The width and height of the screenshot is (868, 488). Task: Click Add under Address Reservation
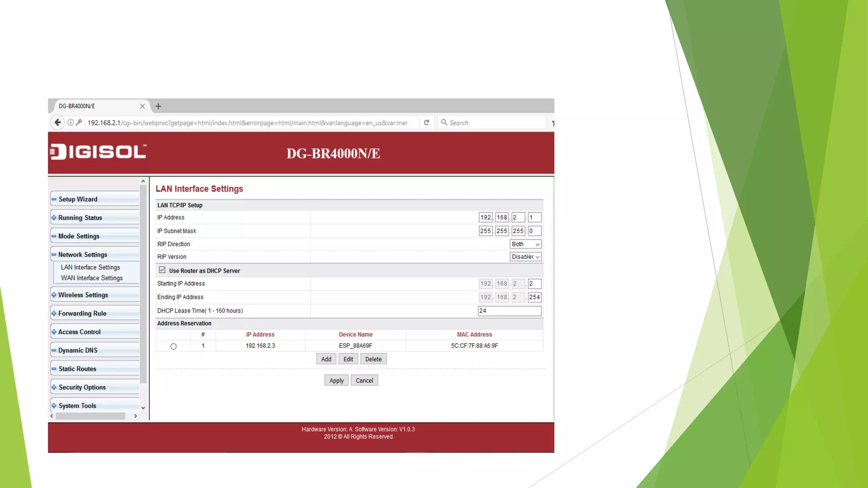[x=326, y=359]
